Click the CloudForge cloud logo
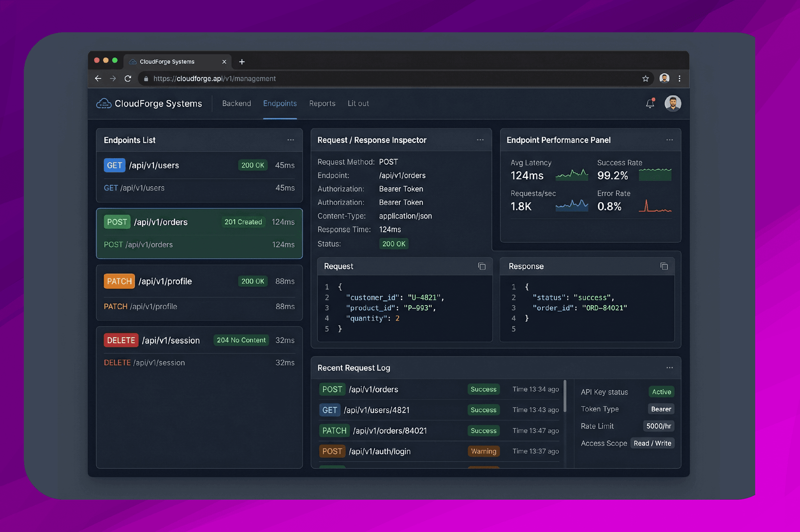 point(103,103)
